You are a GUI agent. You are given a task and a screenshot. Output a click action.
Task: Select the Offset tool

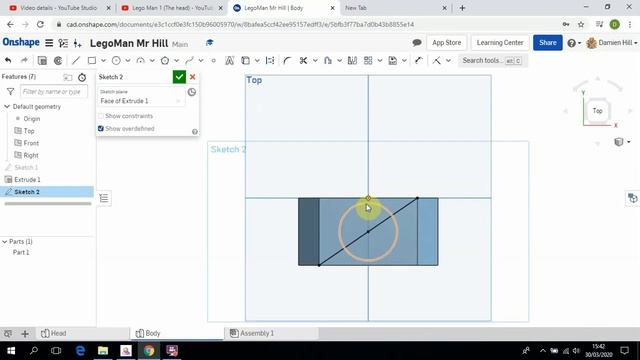(328, 60)
